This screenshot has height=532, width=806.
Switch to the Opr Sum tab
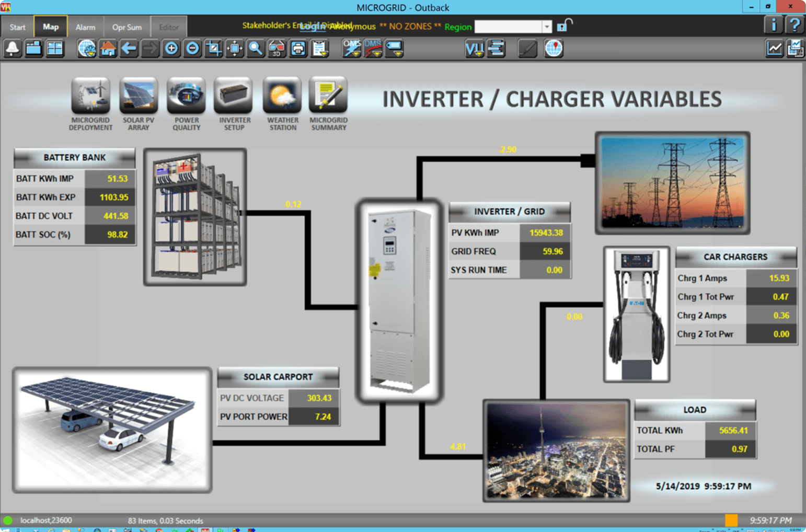coord(126,27)
